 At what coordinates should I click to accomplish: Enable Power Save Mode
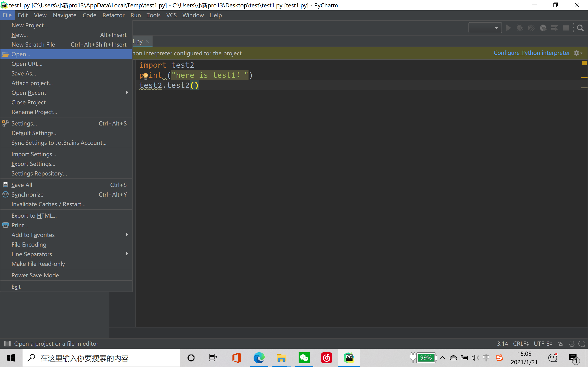(35, 275)
